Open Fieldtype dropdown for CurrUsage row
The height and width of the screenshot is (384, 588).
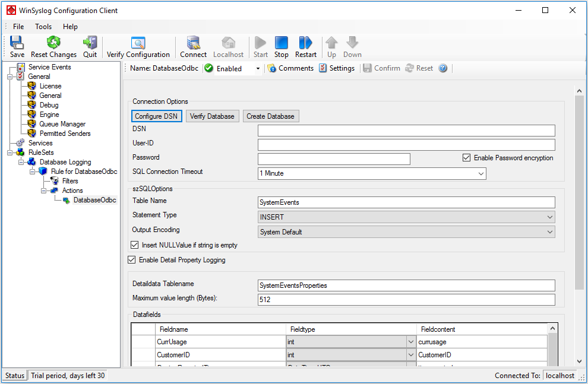(x=411, y=342)
